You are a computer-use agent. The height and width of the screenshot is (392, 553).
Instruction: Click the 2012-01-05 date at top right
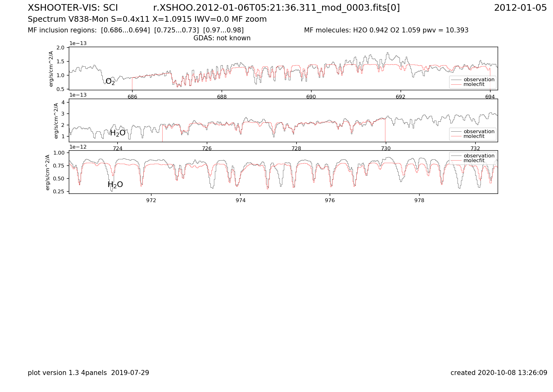[x=520, y=8]
